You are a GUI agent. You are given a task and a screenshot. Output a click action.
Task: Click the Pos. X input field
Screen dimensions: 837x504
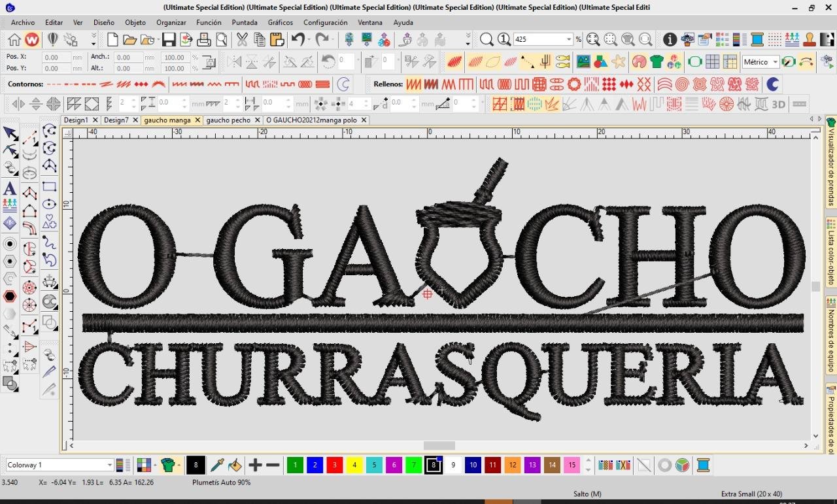(x=56, y=58)
